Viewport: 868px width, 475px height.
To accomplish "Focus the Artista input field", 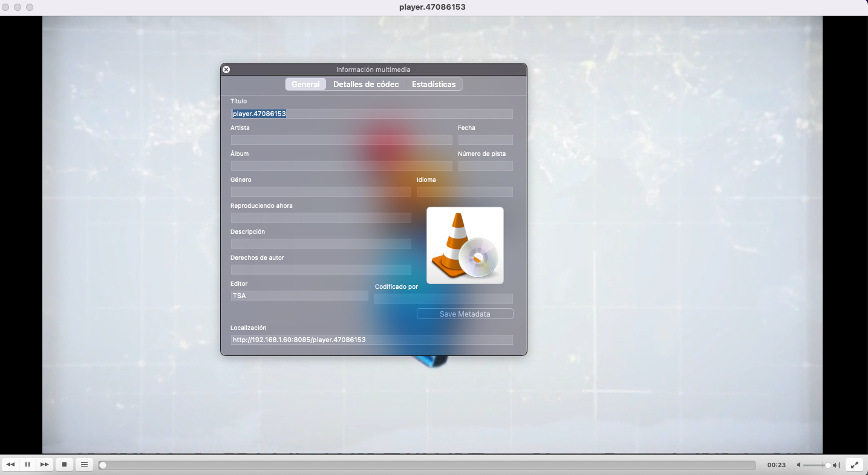I will point(341,140).
